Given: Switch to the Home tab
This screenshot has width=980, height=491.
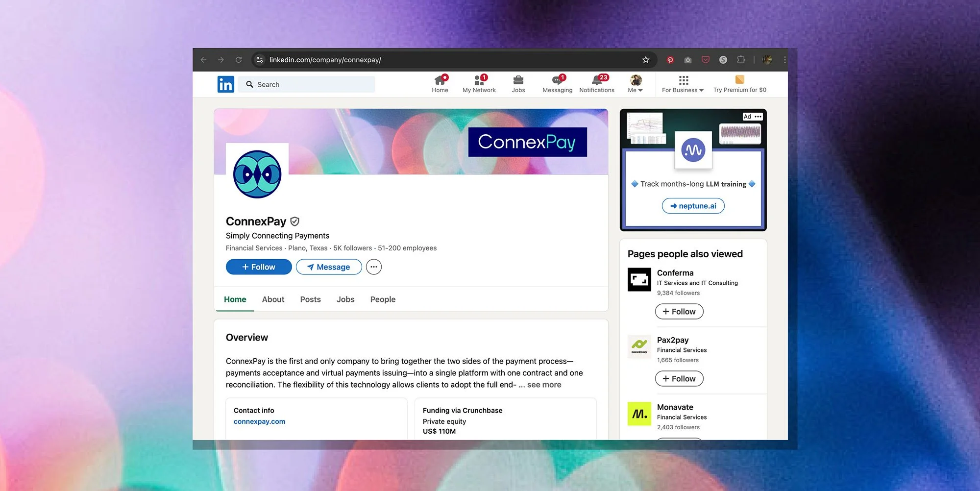Looking at the screenshot, I should click(235, 299).
